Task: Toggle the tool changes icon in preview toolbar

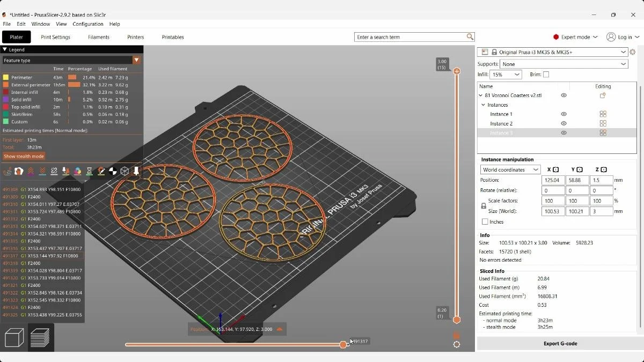Action: (66, 171)
